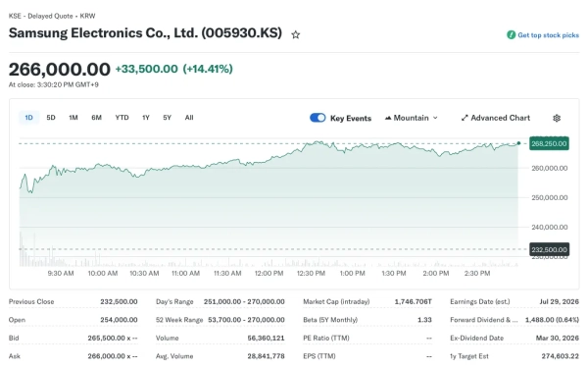Select the 5D time range tab
Viewport: 588px width, 367px height.
(x=51, y=118)
